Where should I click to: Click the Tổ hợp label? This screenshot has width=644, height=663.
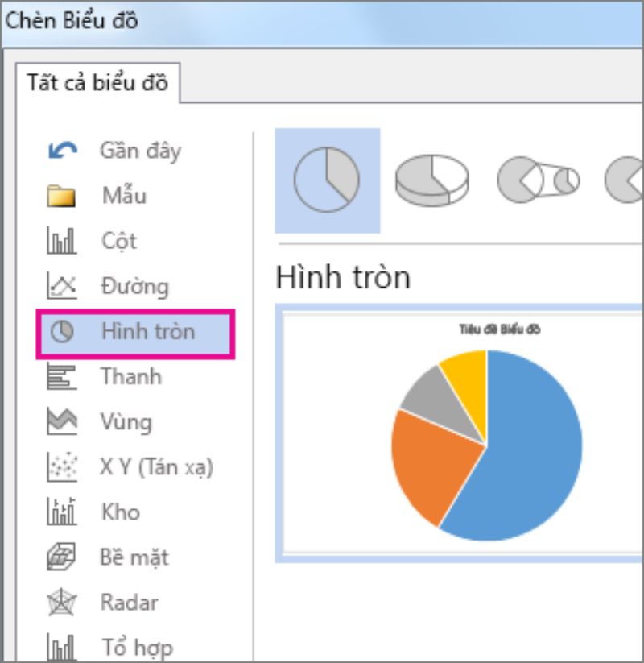click(x=138, y=647)
